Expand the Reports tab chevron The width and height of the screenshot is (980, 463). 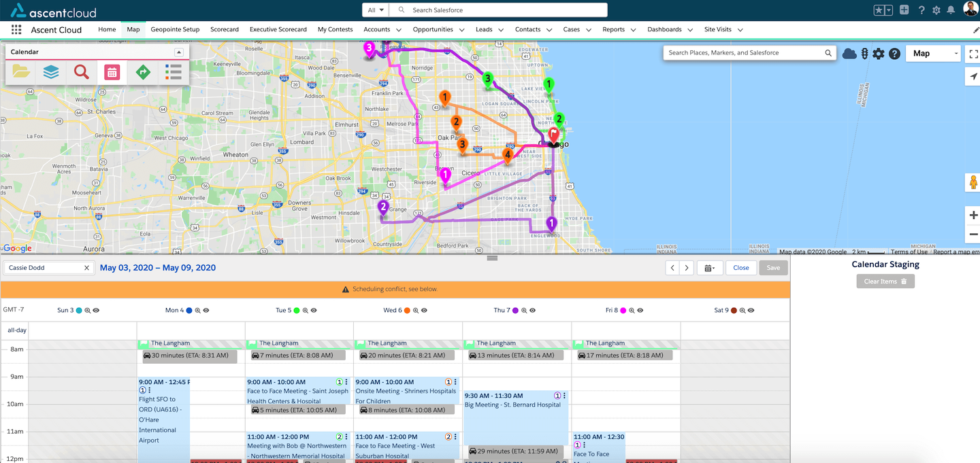click(633, 30)
